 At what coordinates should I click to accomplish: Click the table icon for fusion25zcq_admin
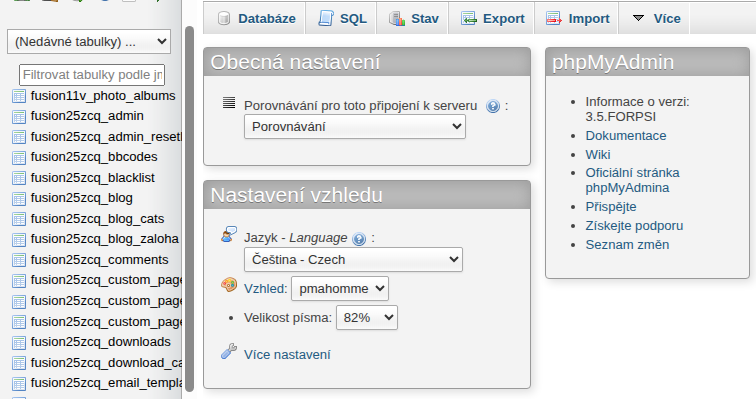pos(19,117)
